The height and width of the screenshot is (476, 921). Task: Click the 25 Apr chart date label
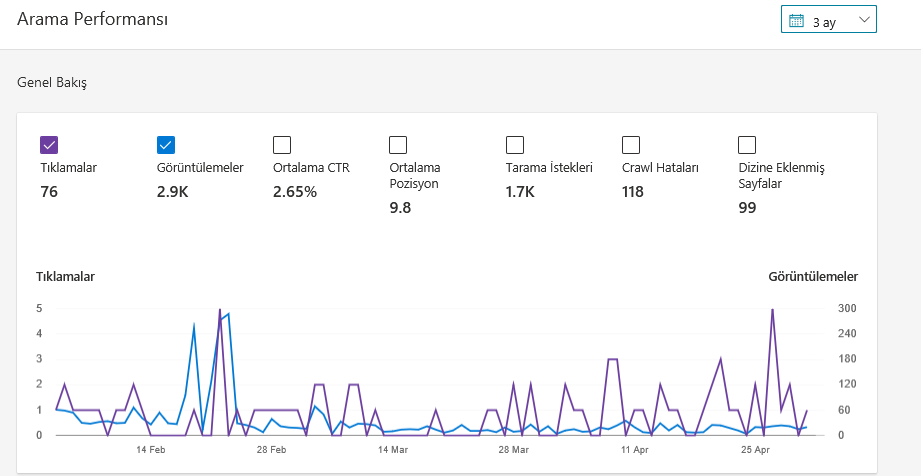tap(755, 450)
